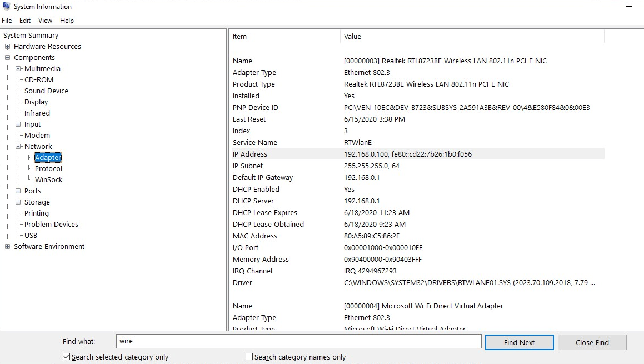Select the Problem Devices category

pos(51,224)
